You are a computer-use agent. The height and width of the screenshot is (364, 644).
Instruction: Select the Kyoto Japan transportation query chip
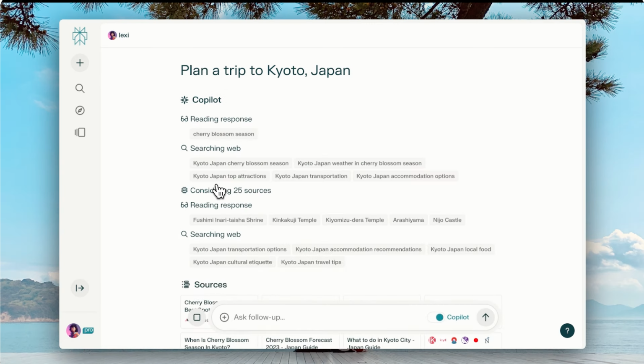pyautogui.click(x=311, y=176)
